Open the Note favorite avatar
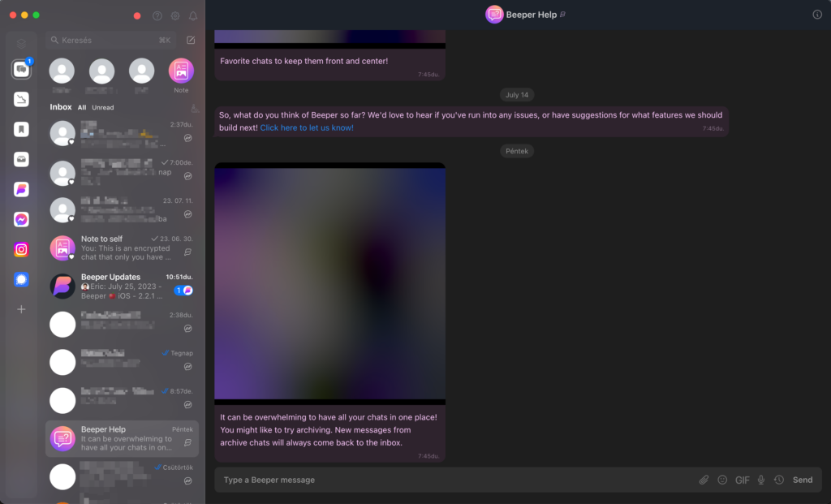Image resolution: width=831 pixels, height=504 pixels. (181, 71)
